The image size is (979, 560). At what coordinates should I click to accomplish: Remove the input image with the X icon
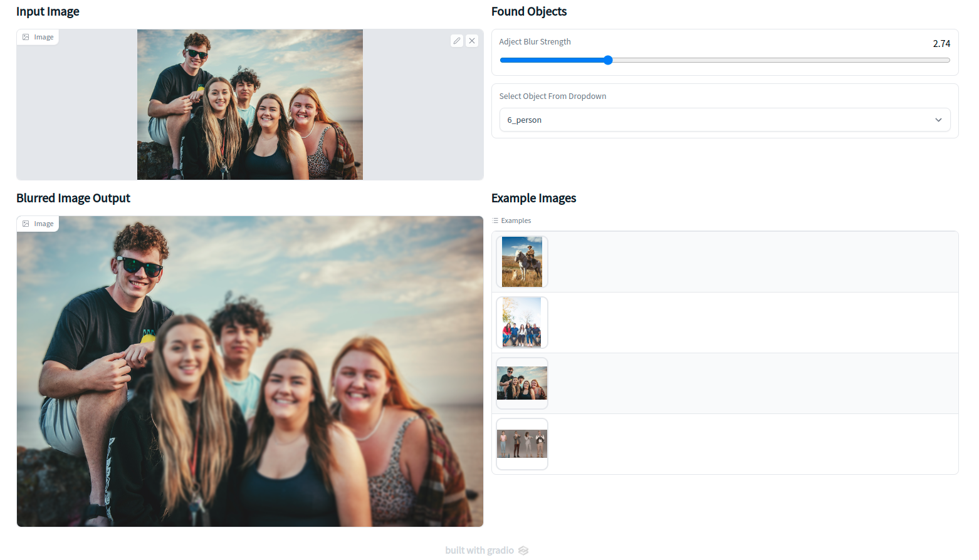pos(472,41)
